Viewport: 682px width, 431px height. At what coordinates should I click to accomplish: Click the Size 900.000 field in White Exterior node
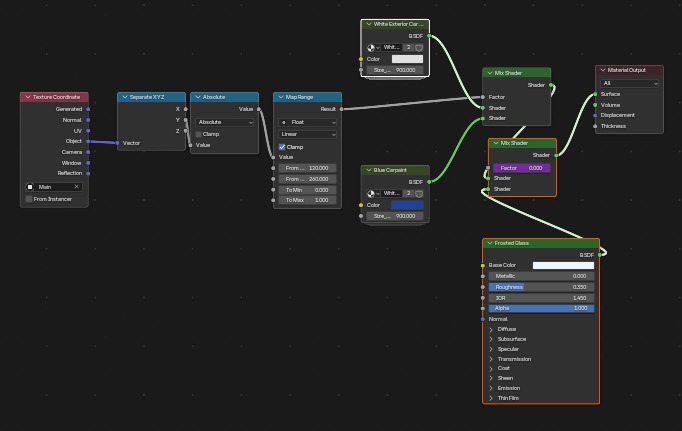[395, 70]
